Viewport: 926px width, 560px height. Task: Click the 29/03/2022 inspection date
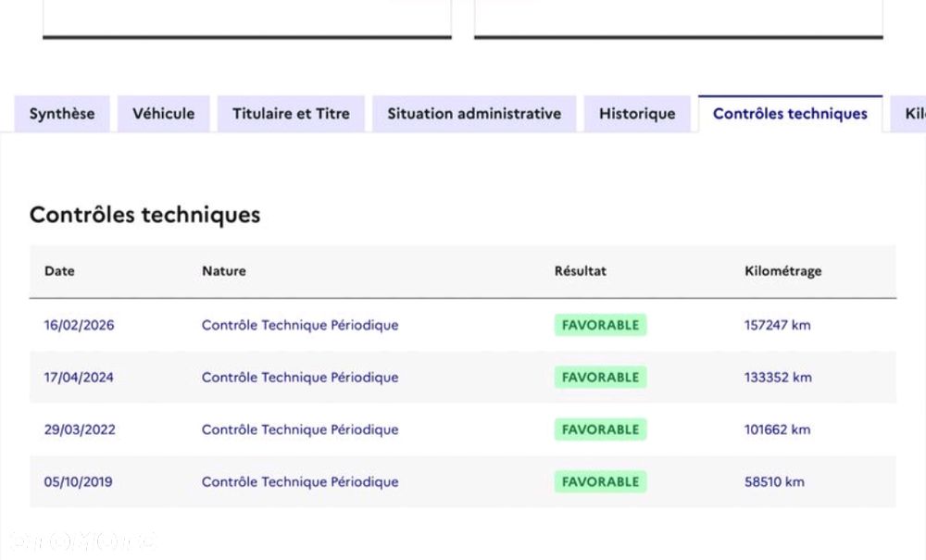80,429
